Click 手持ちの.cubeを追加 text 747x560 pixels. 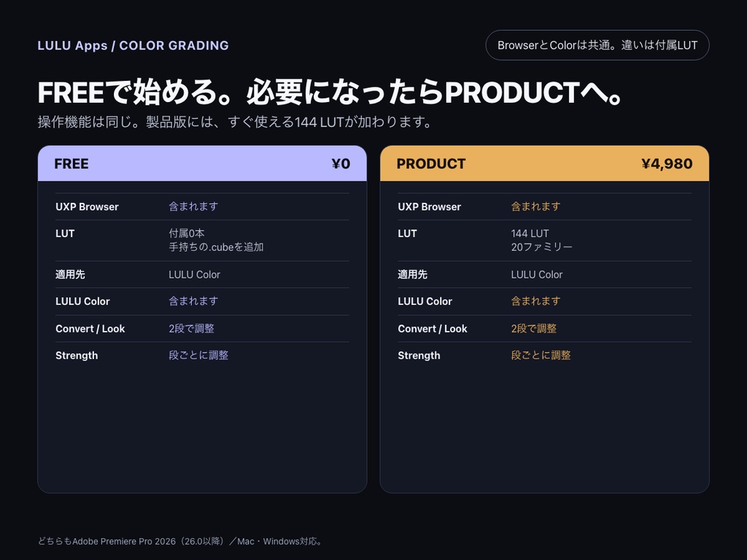point(216,246)
